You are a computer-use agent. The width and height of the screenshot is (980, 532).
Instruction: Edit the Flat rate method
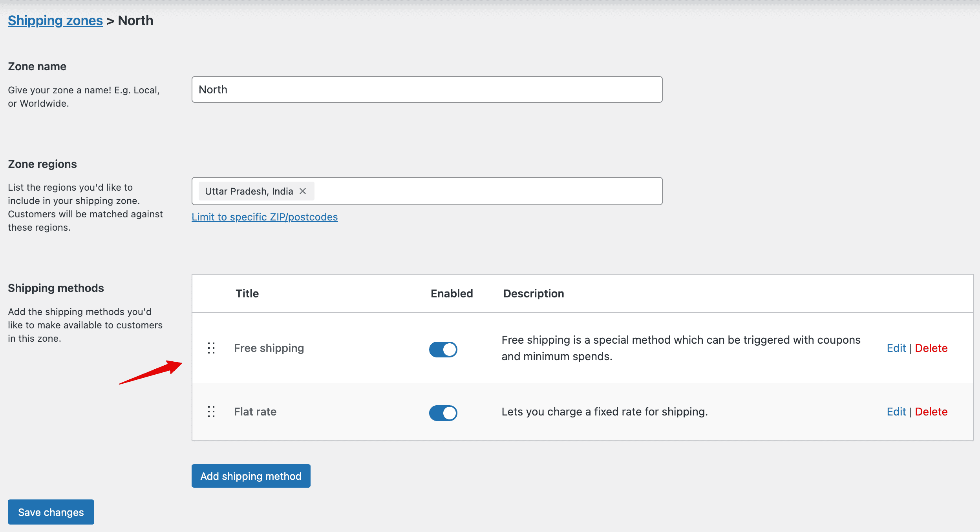pos(896,412)
